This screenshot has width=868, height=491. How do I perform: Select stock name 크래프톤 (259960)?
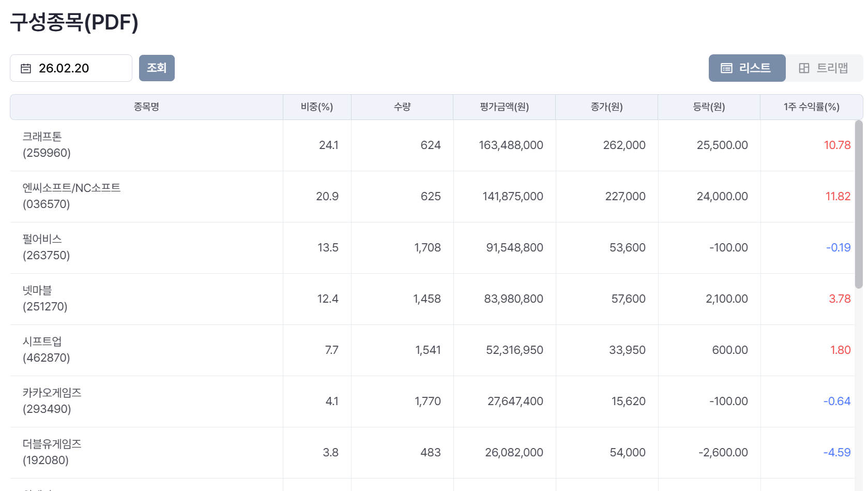[x=47, y=145]
